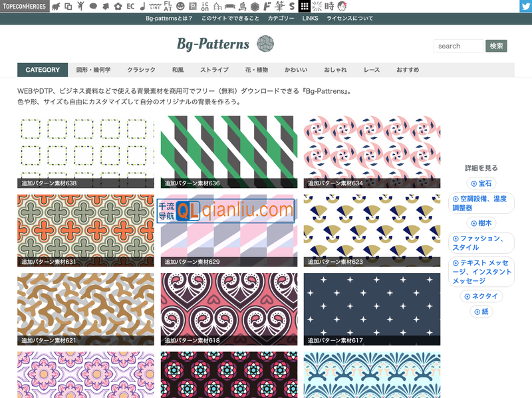Expand the 宝石 category
Image resolution: width=532 pixels, height=398 pixels.
[x=481, y=182]
